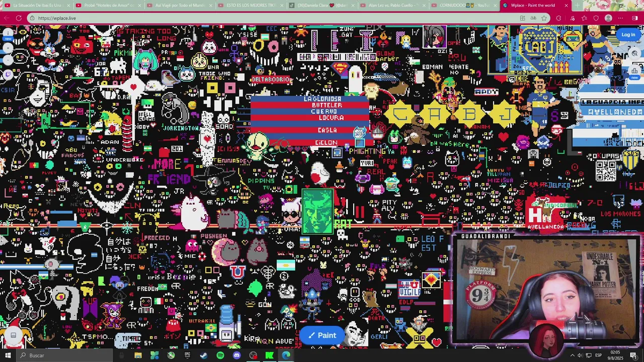The width and height of the screenshot is (644, 362).
Task: Click the translate page icon
Action: click(533, 18)
